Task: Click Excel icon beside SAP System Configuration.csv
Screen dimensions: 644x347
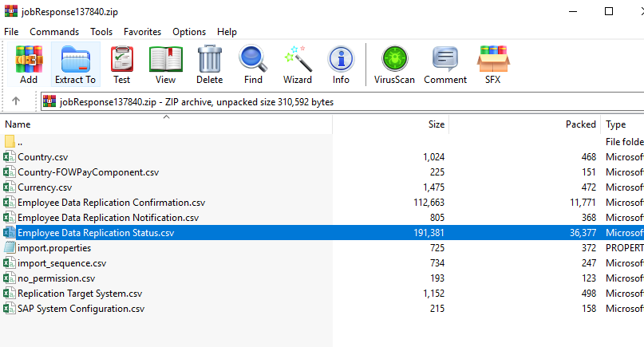Action: 10,309
